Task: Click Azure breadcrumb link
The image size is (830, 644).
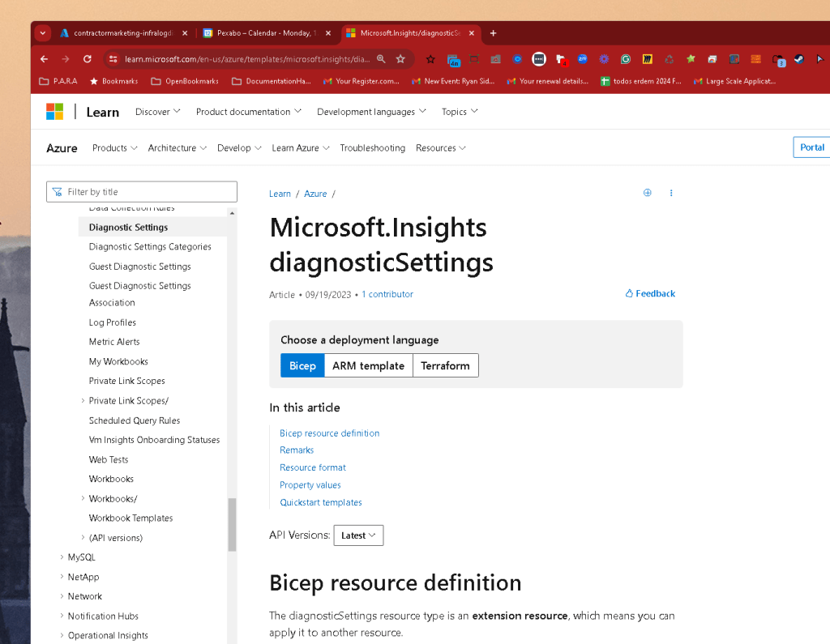Action: [x=315, y=194]
